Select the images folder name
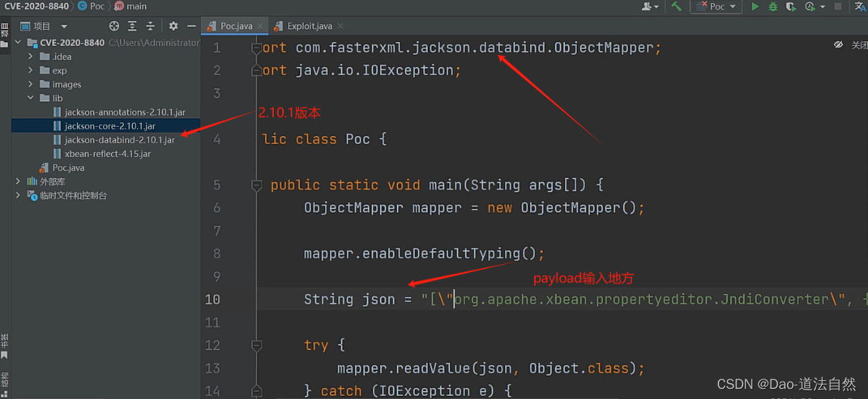This screenshot has height=399, width=868. coord(66,84)
